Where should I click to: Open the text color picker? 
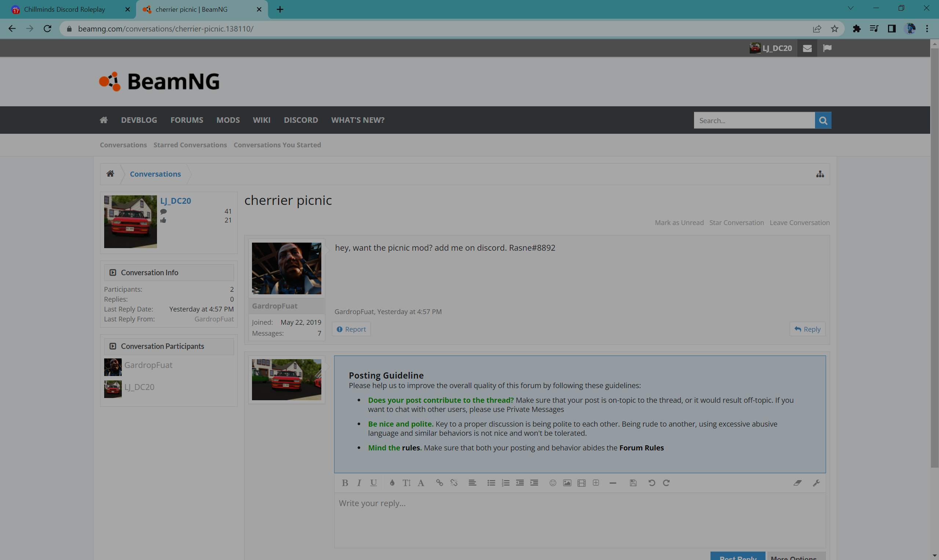(x=392, y=483)
